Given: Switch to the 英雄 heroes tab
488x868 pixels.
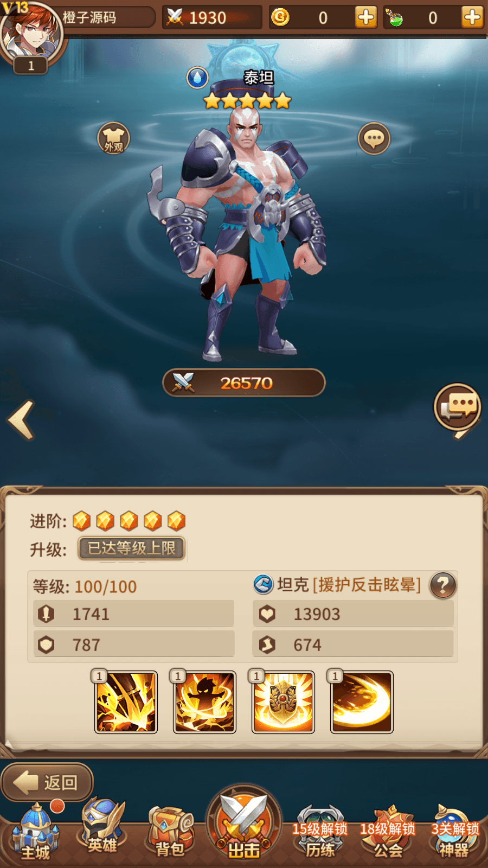Looking at the screenshot, I should pos(103,826).
